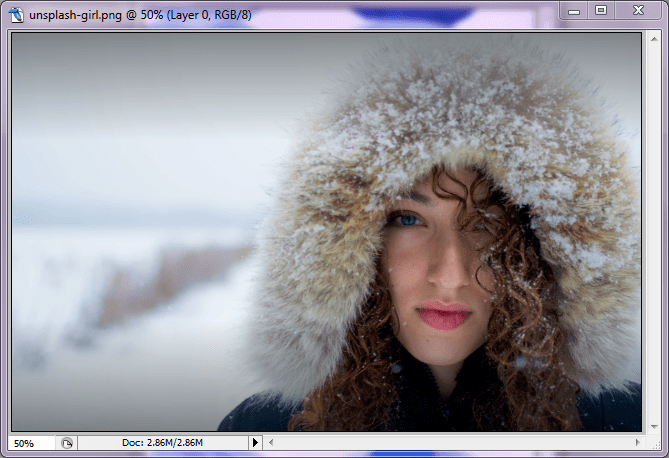Maximize the unsplash-girl.png document window
Viewport: 669px width, 458px height.
pos(601,11)
